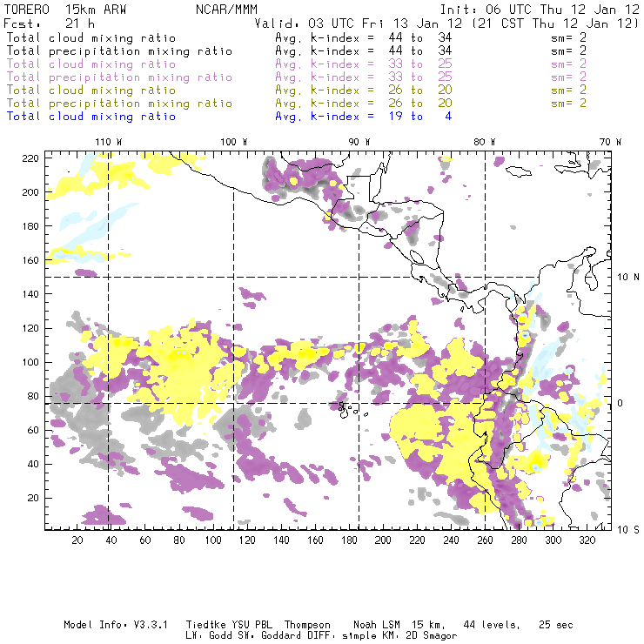Click the "120" tick label on the vertical axis

(x=30, y=328)
